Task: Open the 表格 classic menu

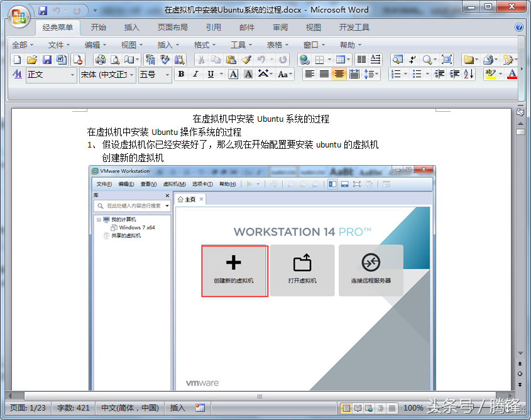Action: (278, 45)
